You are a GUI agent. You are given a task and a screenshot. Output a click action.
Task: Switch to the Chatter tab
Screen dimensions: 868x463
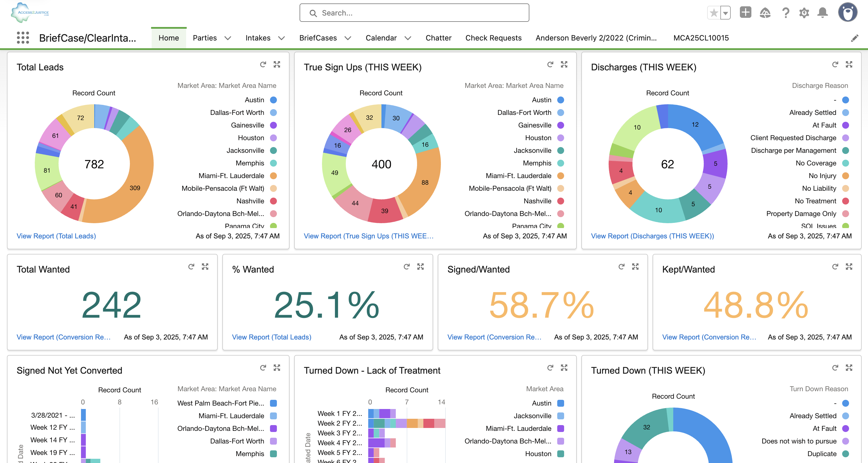pyautogui.click(x=438, y=38)
